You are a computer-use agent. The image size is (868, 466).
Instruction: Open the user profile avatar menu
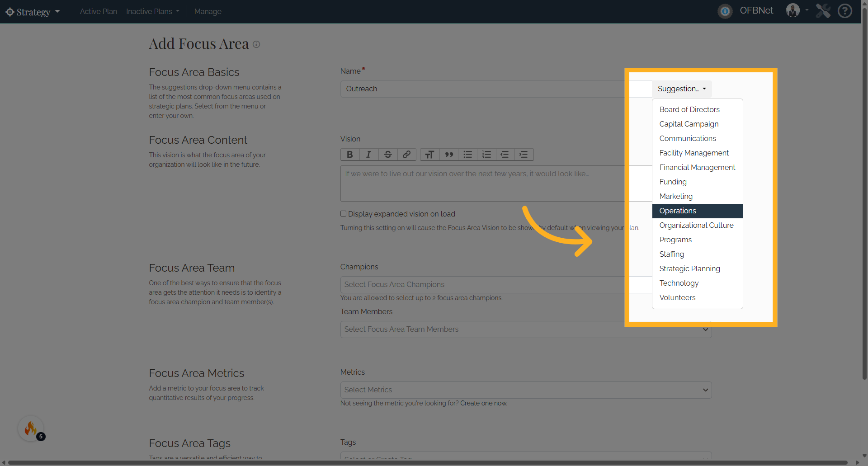(x=793, y=10)
